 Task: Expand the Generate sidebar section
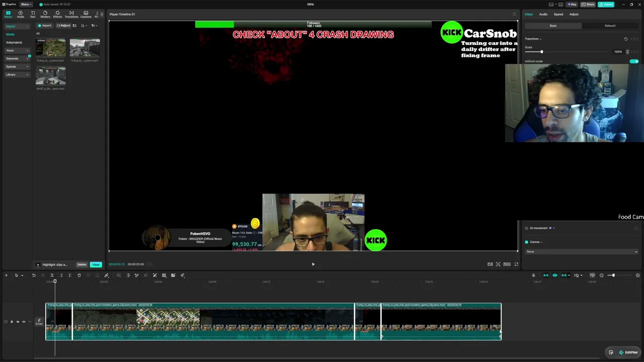tap(17, 58)
